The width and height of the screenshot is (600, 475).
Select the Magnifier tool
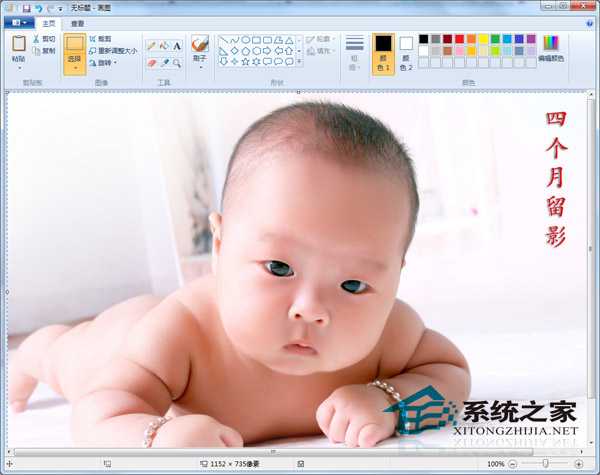pyautogui.click(x=177, y=63)
